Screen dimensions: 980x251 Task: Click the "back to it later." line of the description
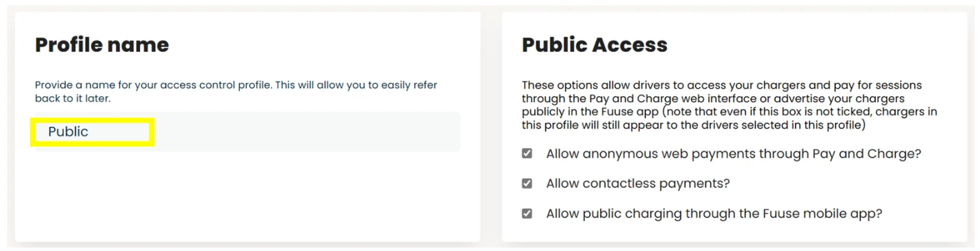coord(72,99)
